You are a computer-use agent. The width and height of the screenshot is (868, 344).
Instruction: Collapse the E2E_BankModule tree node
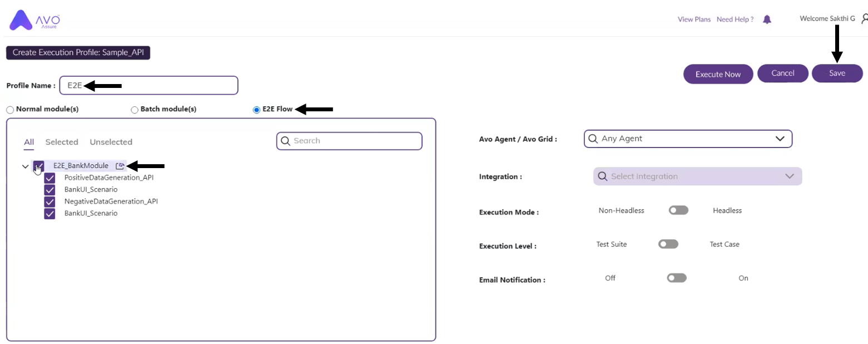pyautogui.click(x=25, y=166)
